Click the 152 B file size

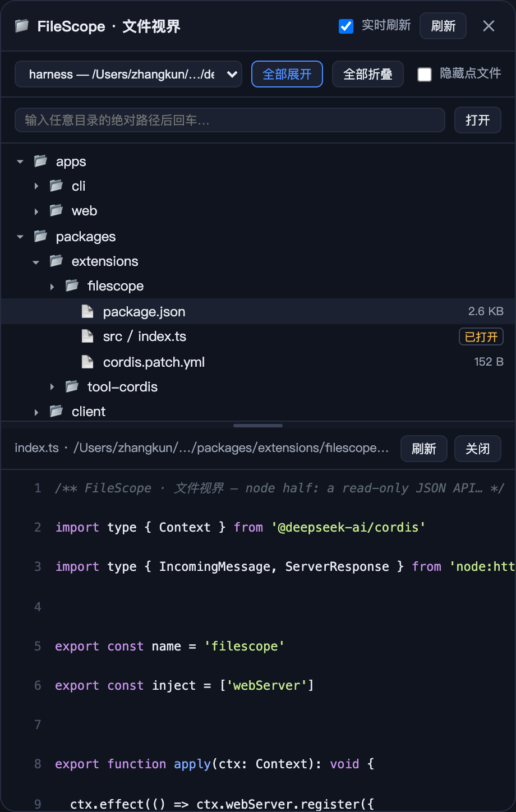[489, 362]
